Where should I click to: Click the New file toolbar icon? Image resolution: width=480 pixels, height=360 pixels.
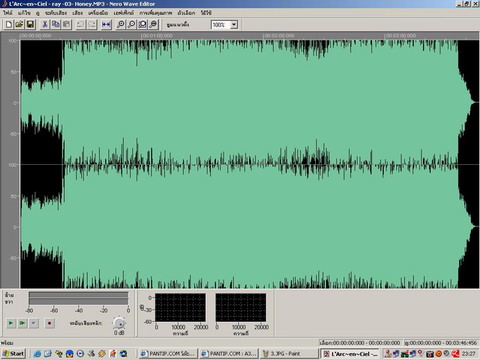[x=9, y=25]
